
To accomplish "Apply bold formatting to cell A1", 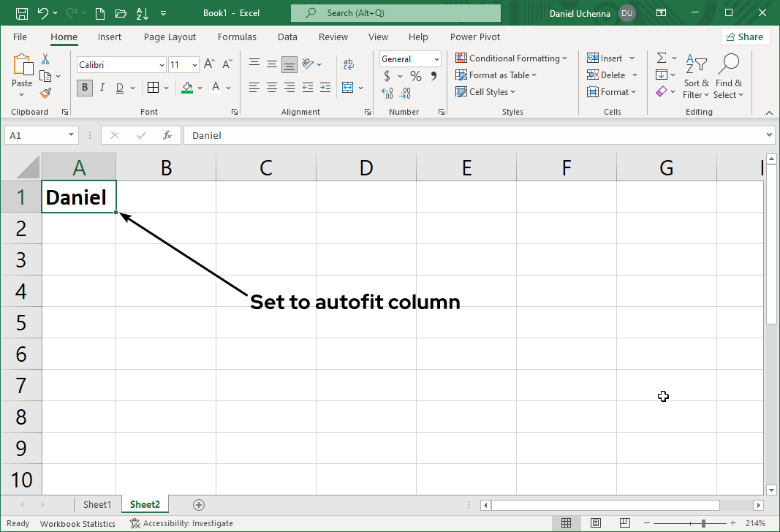I will tap(84, 87).
